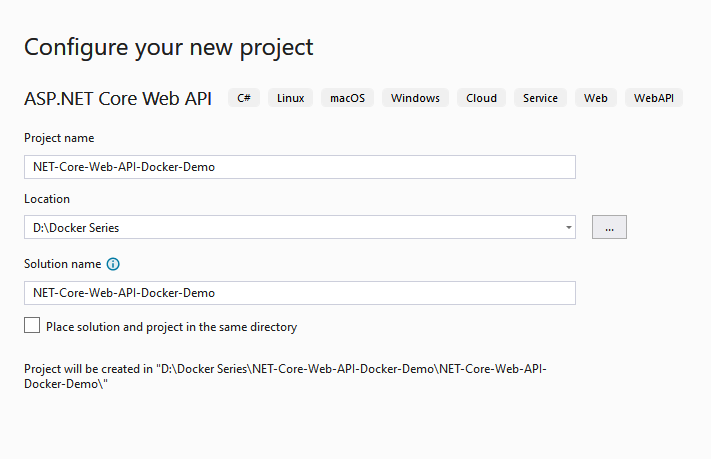Viewport: 711px width, 459px height.
Task: Click the WebAPI tag
Action: [x=654, y=98]
